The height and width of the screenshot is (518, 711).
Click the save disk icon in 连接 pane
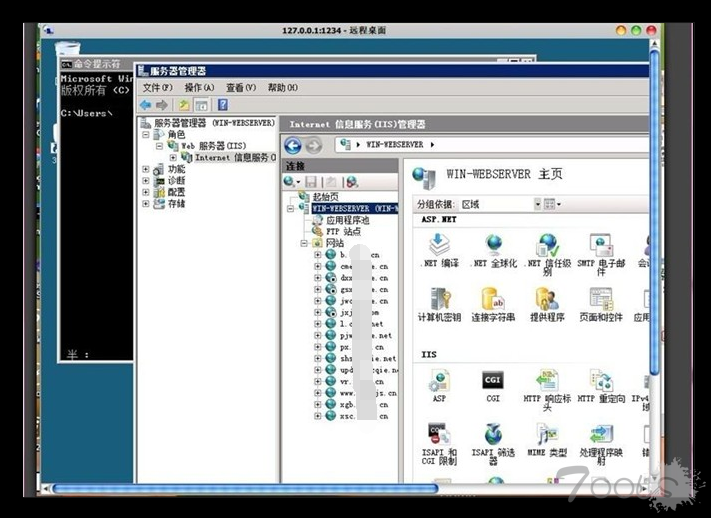point(311,182)
